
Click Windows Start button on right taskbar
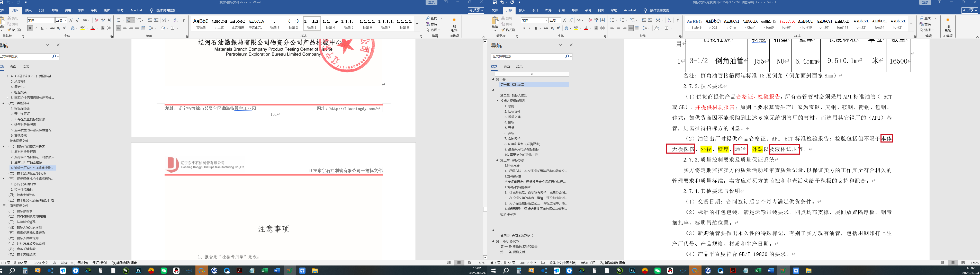click(493, 270)
